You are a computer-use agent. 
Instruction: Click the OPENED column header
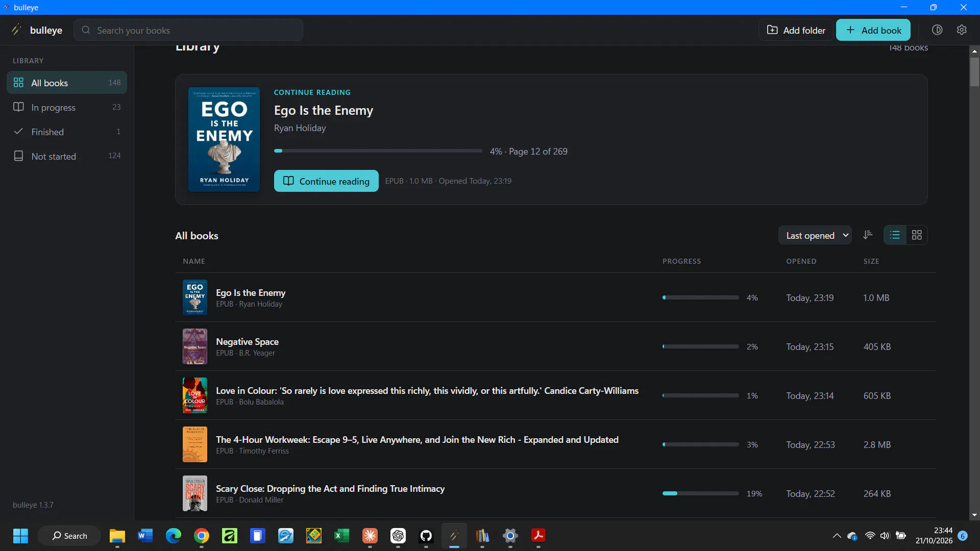pyautogui.click(x=801, y=261)
